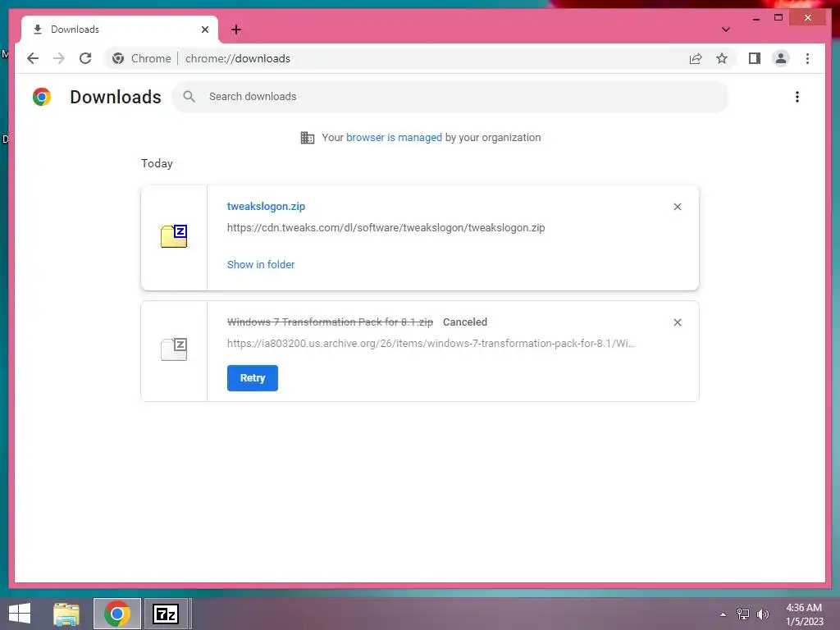Select the Downloads tab

click(x=120, y=30)
